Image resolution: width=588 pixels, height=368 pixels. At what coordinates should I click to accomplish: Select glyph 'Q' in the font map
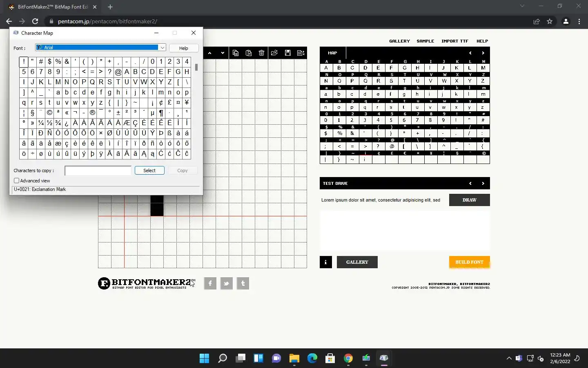pyautogui.click(x=365, y=81)
